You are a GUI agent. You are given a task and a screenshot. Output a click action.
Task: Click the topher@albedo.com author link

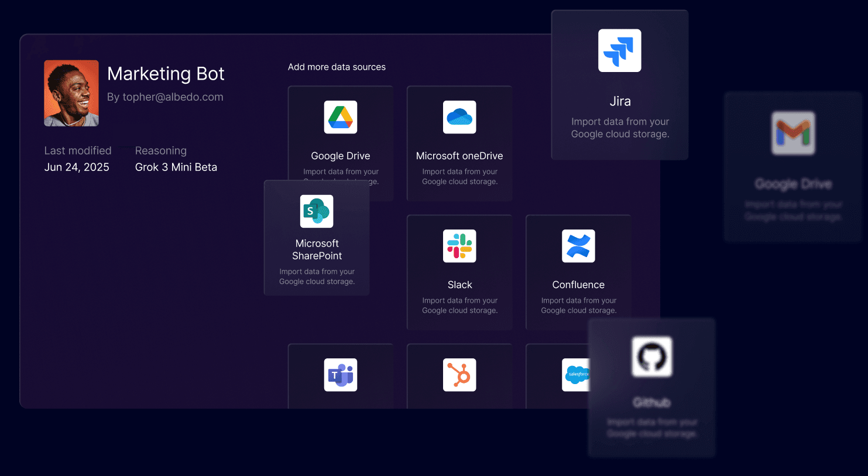173,97
